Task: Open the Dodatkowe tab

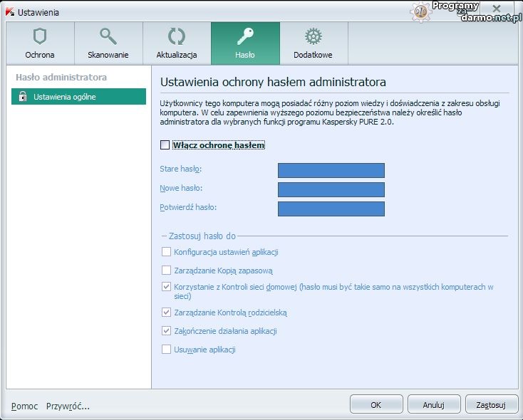Action: click(x=314, y=43)
